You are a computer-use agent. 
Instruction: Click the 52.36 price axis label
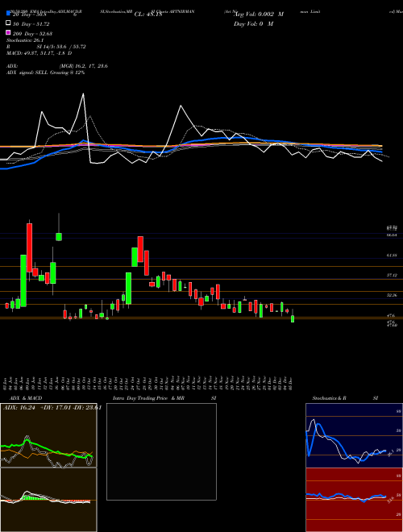392,296
